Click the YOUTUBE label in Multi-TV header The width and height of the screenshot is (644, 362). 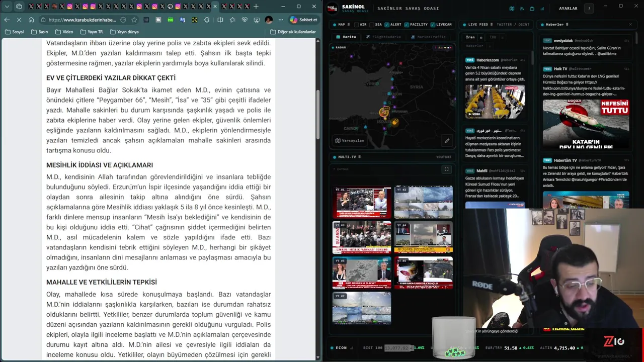tap(444, 157)
